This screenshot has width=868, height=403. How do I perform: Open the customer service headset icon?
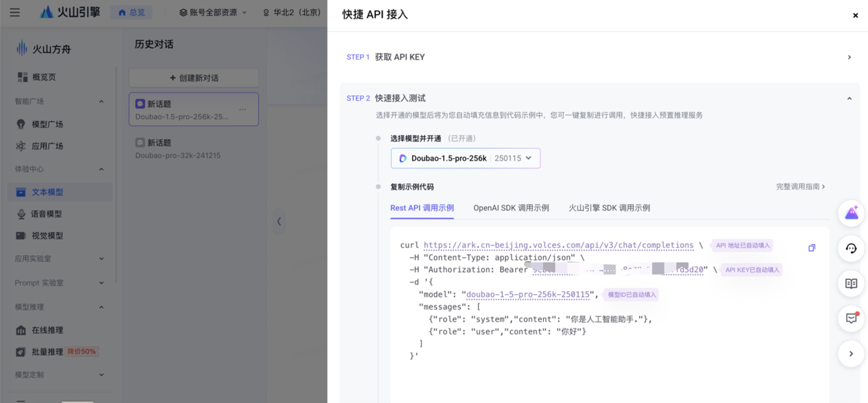pos(851,249)
